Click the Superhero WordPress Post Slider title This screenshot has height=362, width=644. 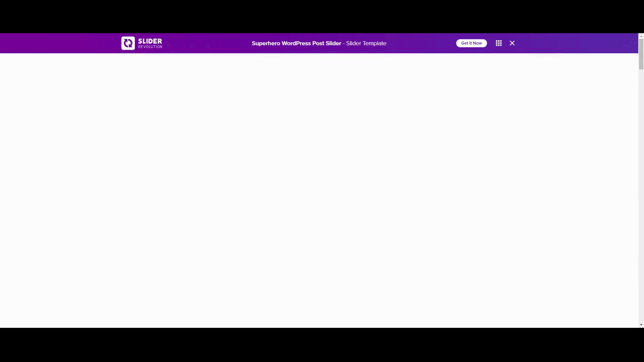click(296, 43)
